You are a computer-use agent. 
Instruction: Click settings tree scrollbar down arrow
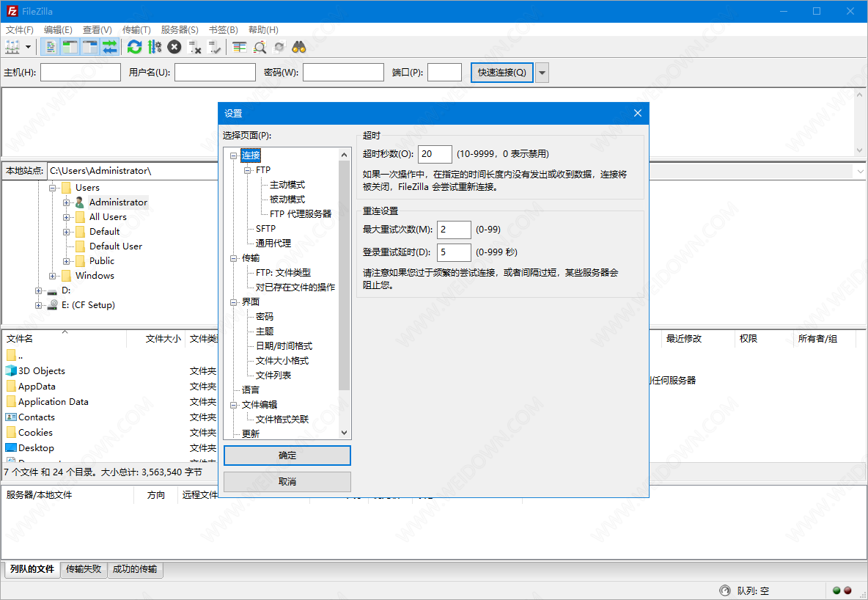point(345,433)
